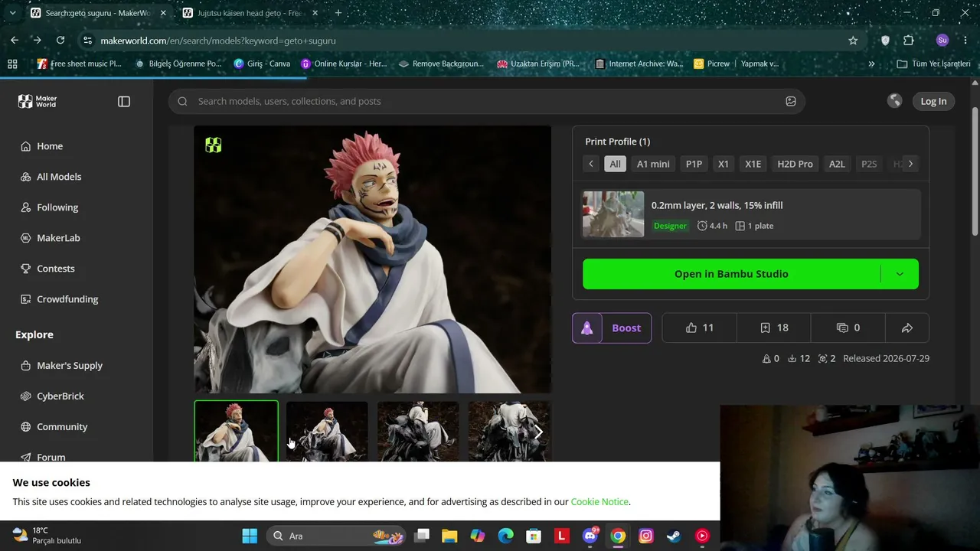
Task: Filter profiles by H2D Pro
Action: point(795,164)
